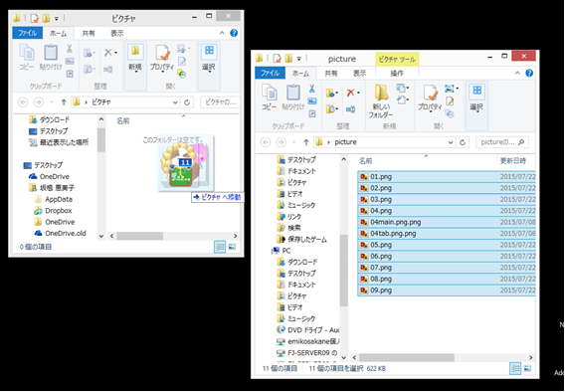
Task: Select AppData folder in ピクチャ window tree
Action: click(x=54, y=199)
